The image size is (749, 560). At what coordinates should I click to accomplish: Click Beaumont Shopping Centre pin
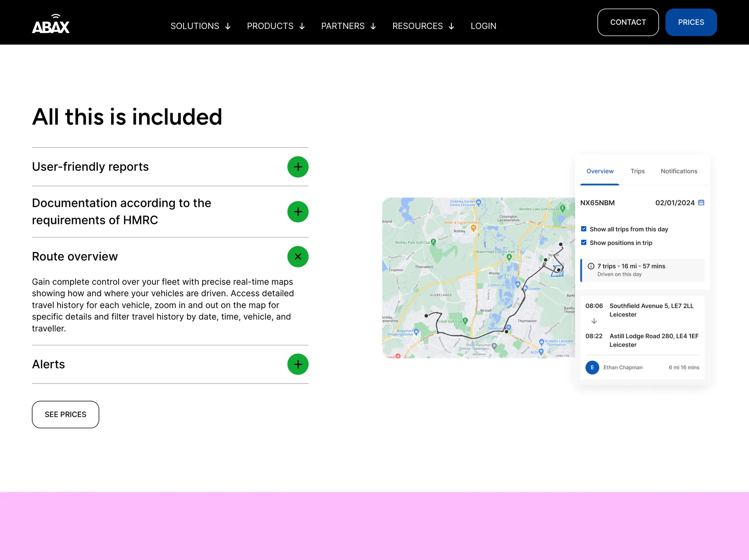pyautogui.click(x=416, y=332)
